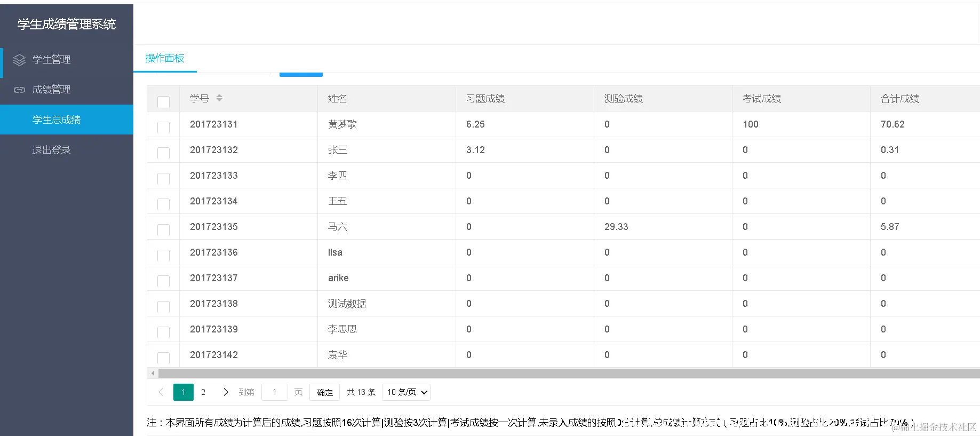
Task: Check the row for 黄梦歌
Action: click(164, 127)
